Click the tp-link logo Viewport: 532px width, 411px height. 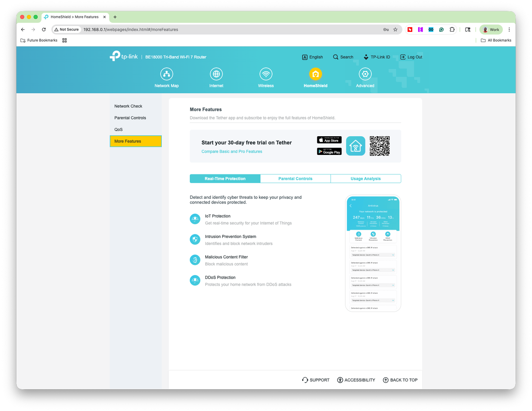click(124, 56)
